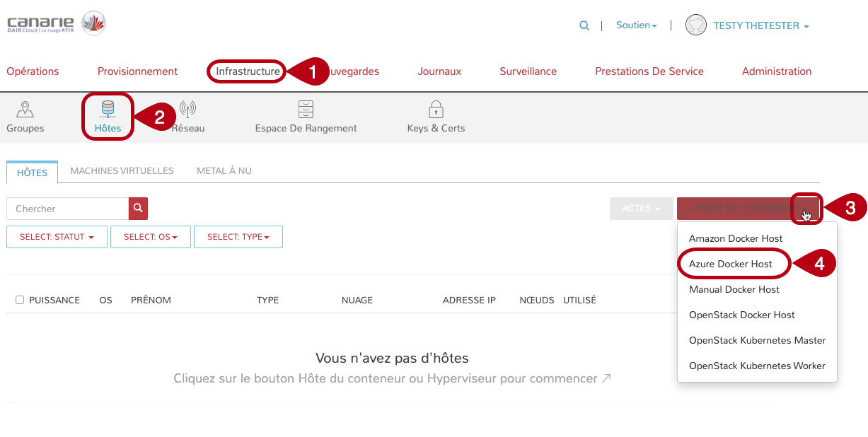
Task: Open the Soutien dropdown menu
Action: click(x=636, y=25)
